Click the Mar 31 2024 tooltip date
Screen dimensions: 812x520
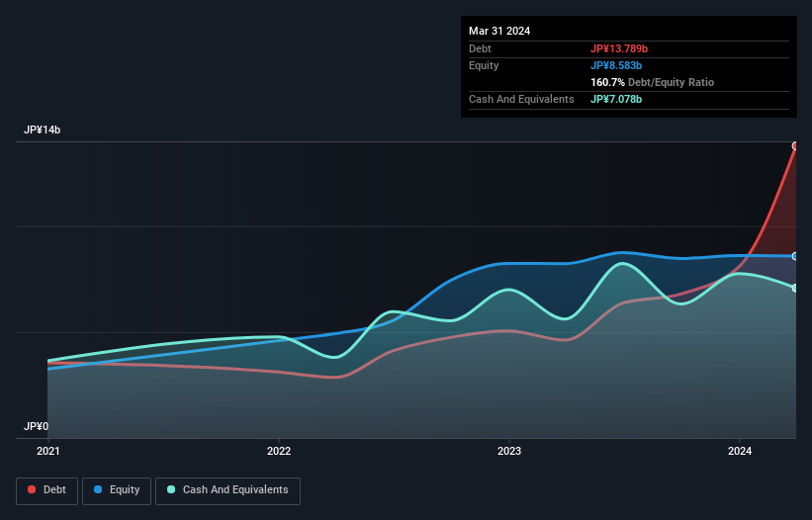[x=499, y=31]
